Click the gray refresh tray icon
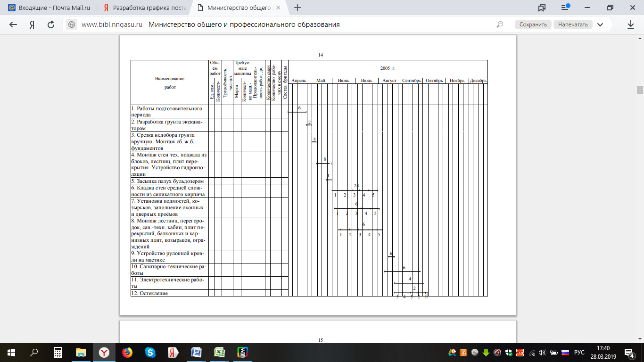This screenshot has width=644, height=362. coord(475,352)
